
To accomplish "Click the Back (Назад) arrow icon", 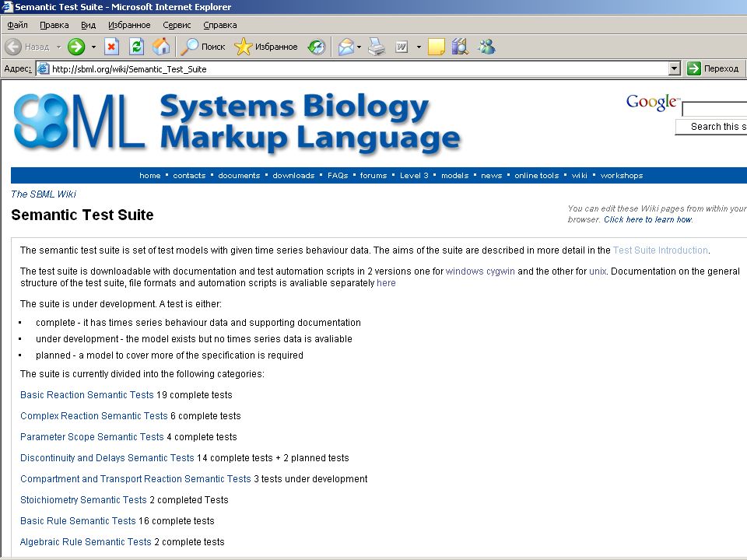I will pos(13,47).
